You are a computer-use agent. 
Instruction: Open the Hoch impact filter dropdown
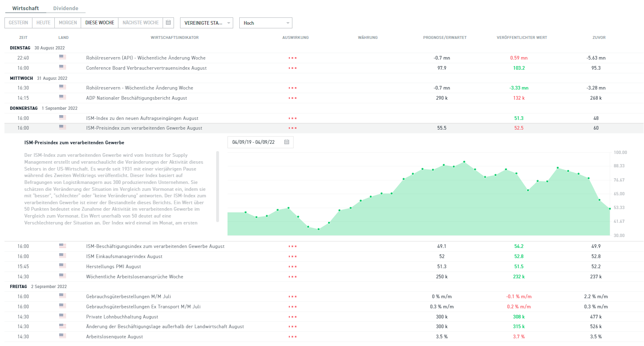point(266,23)
